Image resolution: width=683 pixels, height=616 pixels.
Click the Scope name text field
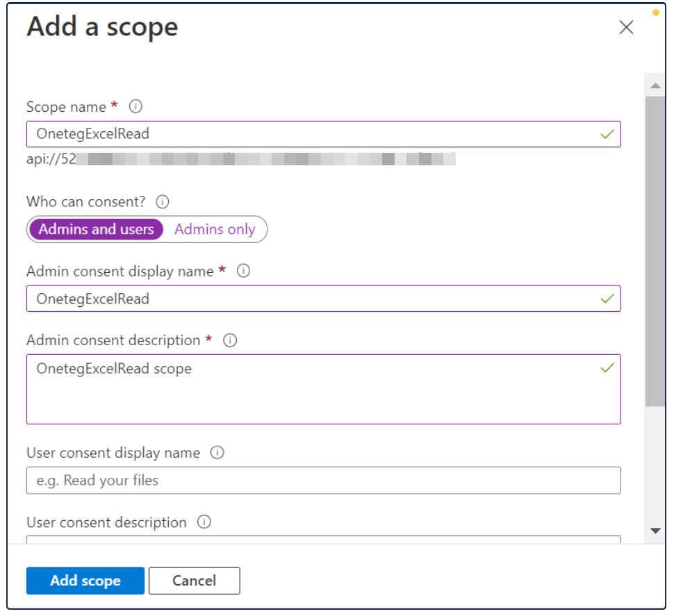tap(313, 134)
